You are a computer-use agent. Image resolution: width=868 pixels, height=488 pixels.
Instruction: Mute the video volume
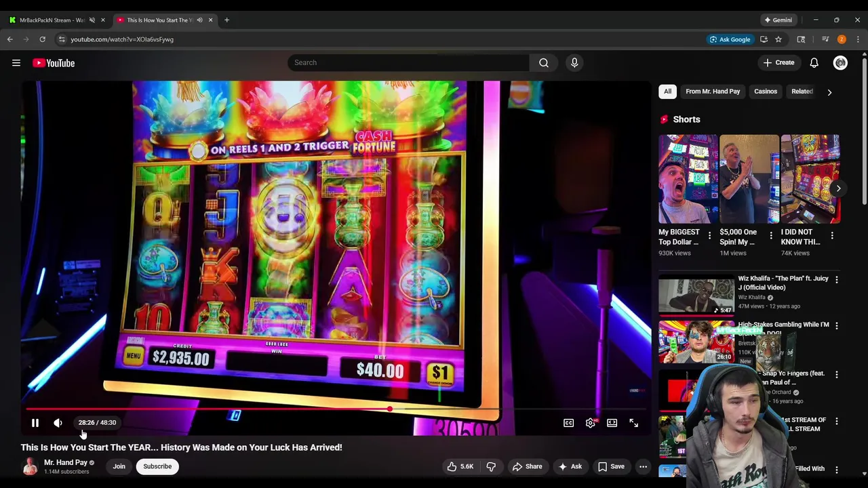point(58,423)
